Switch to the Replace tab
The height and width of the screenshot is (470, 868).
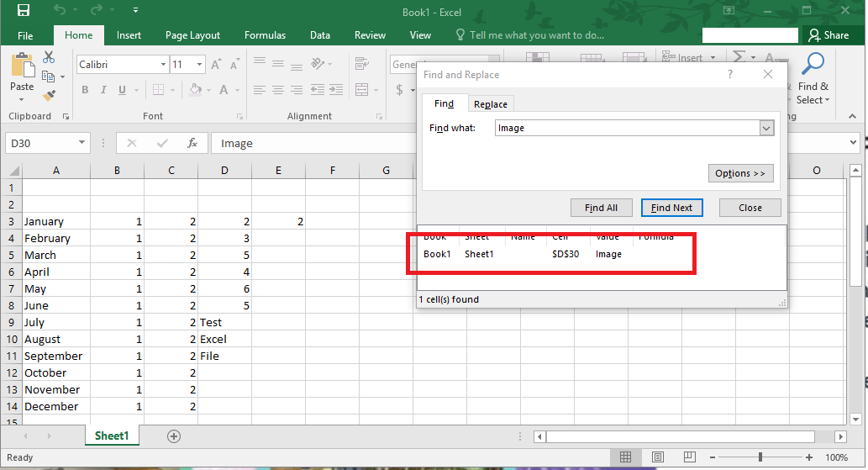490,104
